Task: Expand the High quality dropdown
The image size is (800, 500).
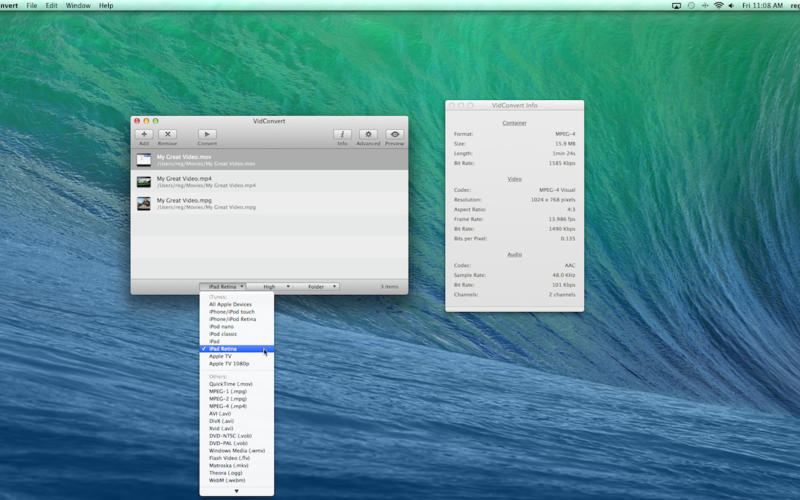Action: 270,287
